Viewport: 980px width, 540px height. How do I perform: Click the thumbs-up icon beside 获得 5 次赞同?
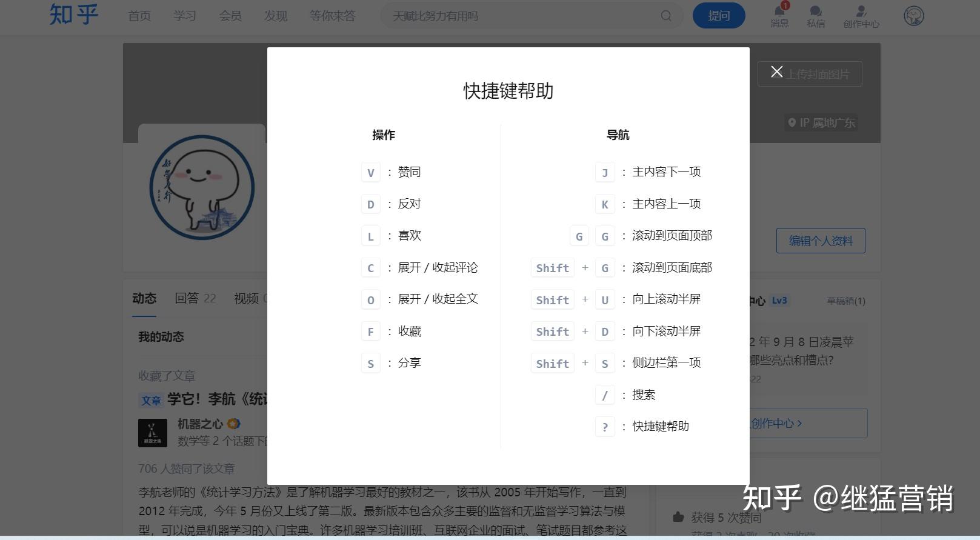pos(679,517)
